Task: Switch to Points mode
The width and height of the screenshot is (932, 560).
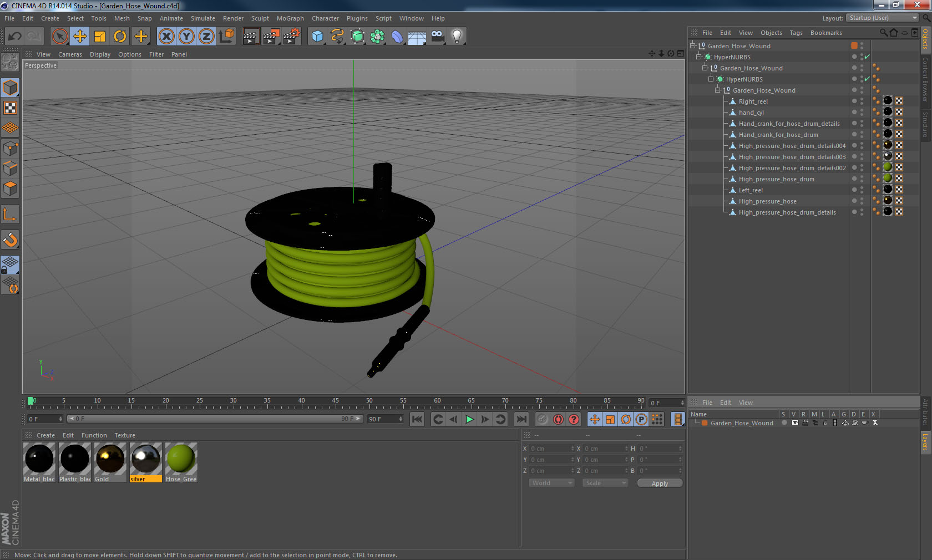Action: coord(10,149)
